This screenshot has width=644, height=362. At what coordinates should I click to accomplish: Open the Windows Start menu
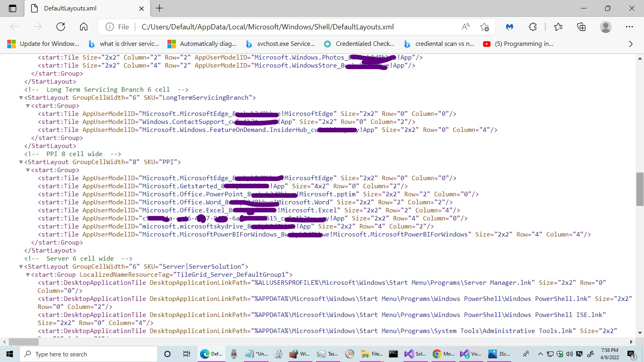(x=10, y=354)
